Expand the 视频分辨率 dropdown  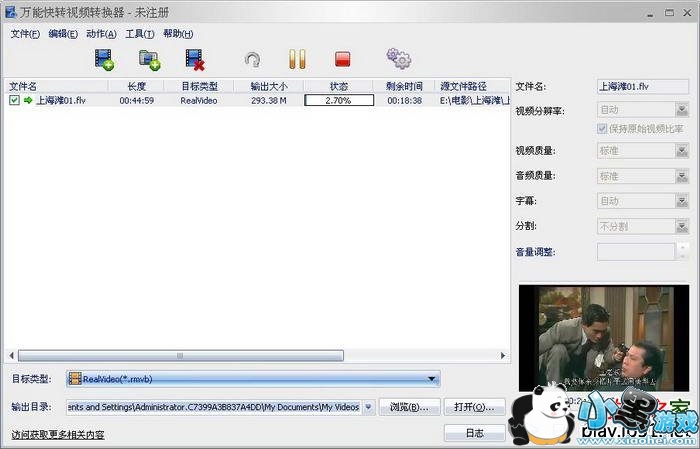(x=682, y=109)
